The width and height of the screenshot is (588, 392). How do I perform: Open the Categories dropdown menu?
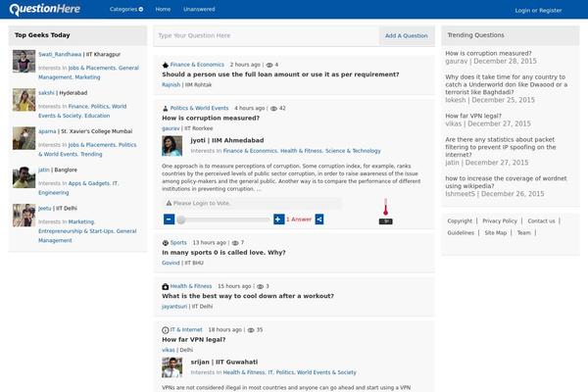pyautogui.click(x=126, y=9)
